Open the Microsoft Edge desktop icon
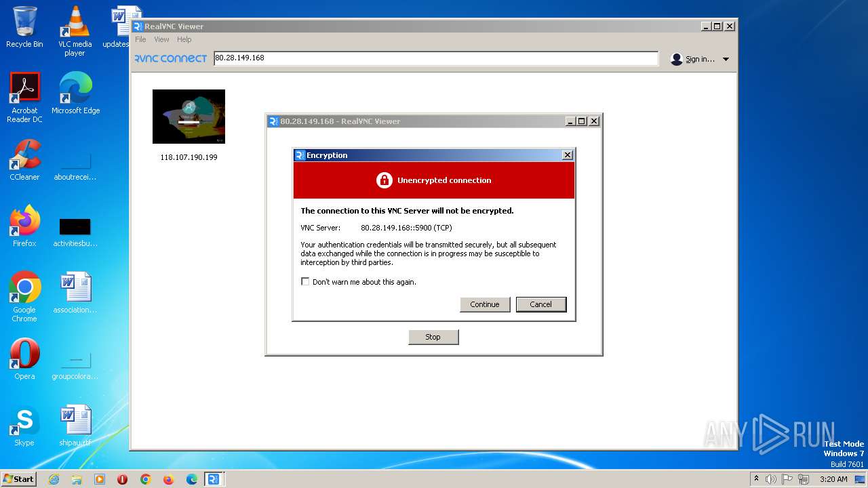The height and width of the screenshot is (488, 868). click(x=75, y=94)
